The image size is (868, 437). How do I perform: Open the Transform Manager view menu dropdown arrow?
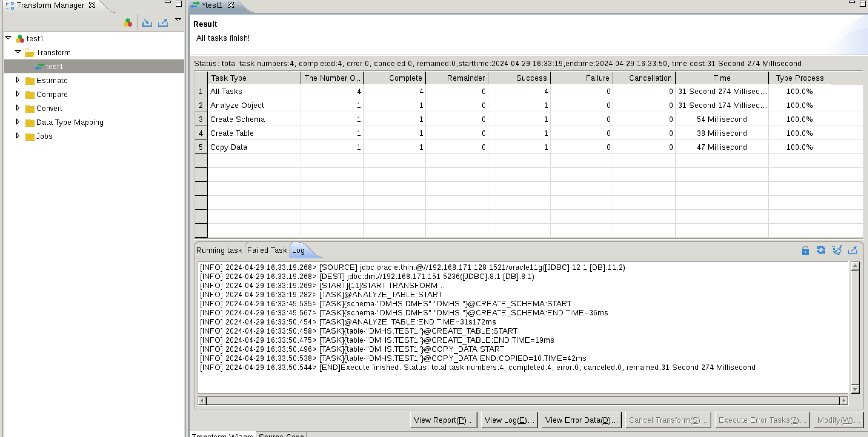(178, 20)
